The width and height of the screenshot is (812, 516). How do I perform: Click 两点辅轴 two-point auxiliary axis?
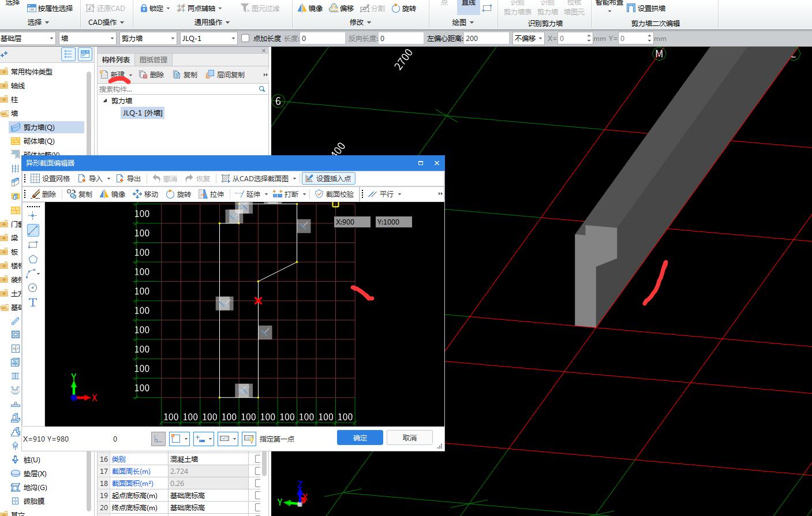pos(196,8)
